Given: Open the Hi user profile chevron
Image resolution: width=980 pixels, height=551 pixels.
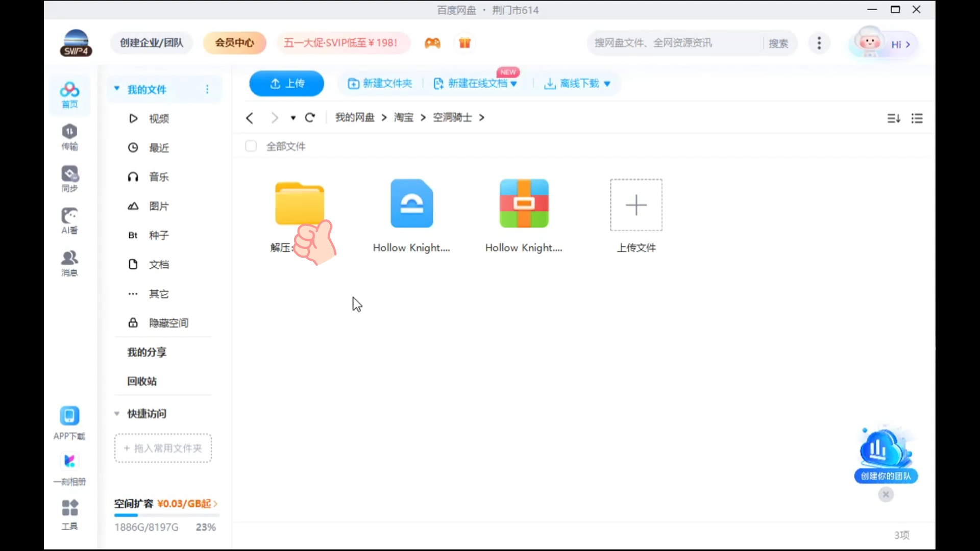Looking at the screenshot, I should click(908, 44).
